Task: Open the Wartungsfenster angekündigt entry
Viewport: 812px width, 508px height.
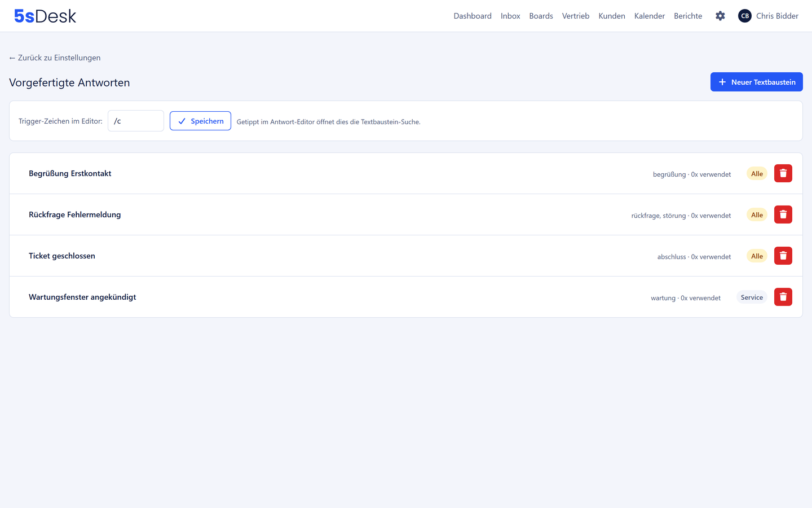Action: (82, 297)
